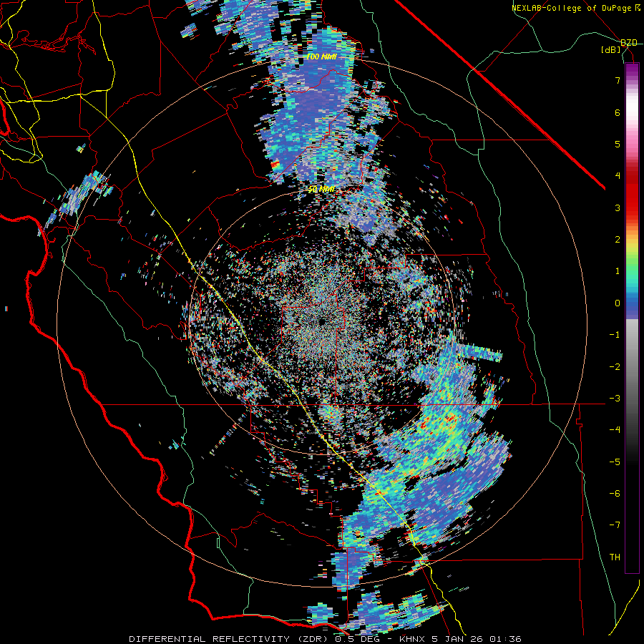The height and width of the screenshot is (644, 644).
Task: Click the -2 dB scale value
Action: [615, 366]
